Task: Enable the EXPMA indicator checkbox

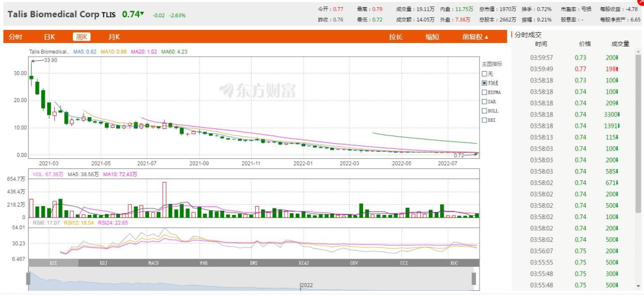Action: click(485, 92)
